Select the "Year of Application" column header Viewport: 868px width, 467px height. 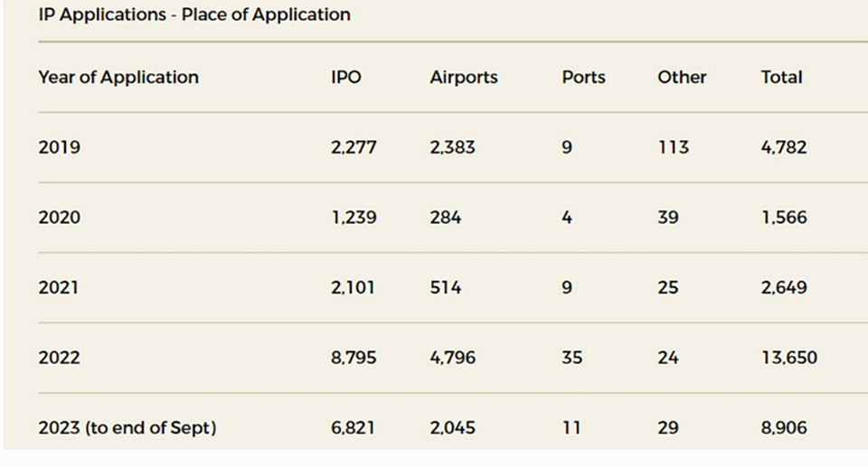point(118,78)
